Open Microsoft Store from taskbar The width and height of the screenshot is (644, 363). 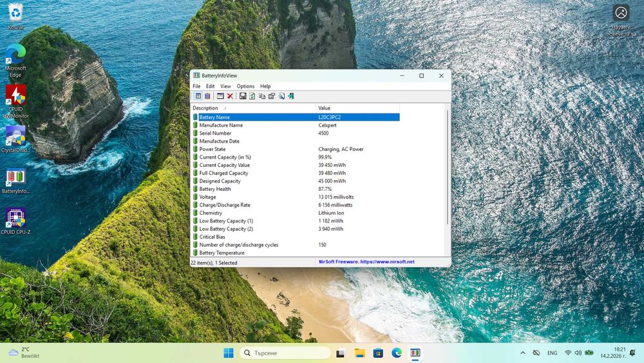[378, 353]
